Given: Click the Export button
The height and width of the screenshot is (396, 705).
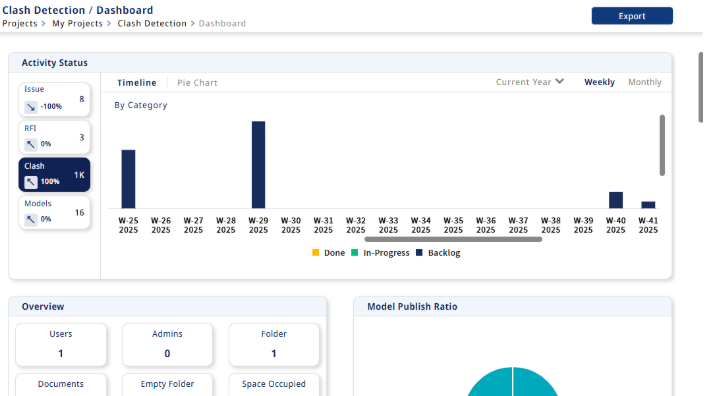Looking at the screenshot, I should tap(632, 16).
